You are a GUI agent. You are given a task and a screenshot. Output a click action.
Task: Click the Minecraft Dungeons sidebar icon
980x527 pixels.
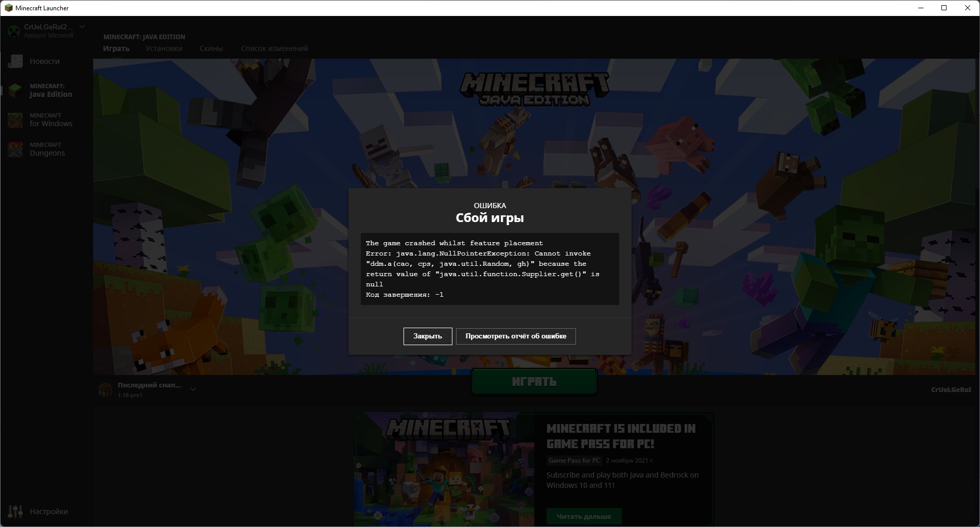coord(15,149)
